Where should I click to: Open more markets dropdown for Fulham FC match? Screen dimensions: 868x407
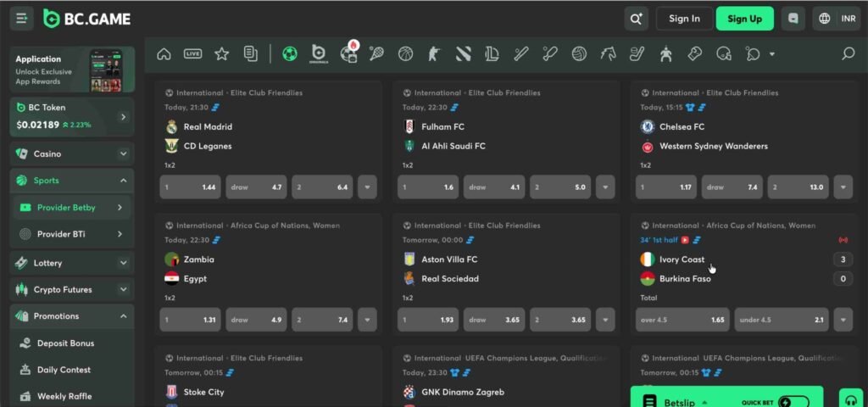tap(605, 187)
